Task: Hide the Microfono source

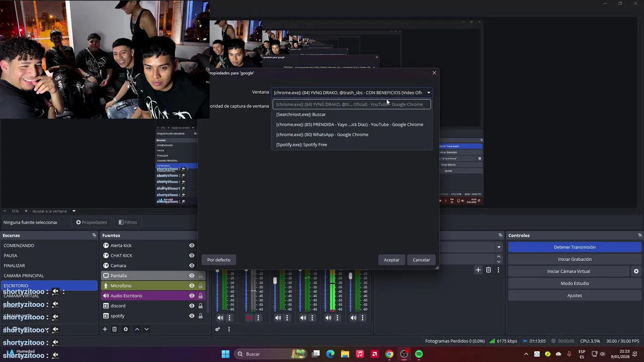Action: (192, 286)
